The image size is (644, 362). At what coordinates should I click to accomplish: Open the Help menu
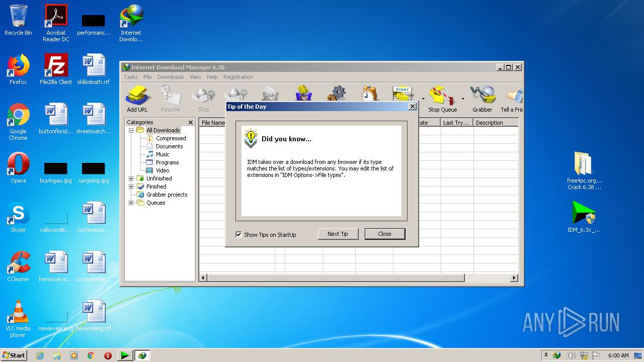[x=212, y=77]
